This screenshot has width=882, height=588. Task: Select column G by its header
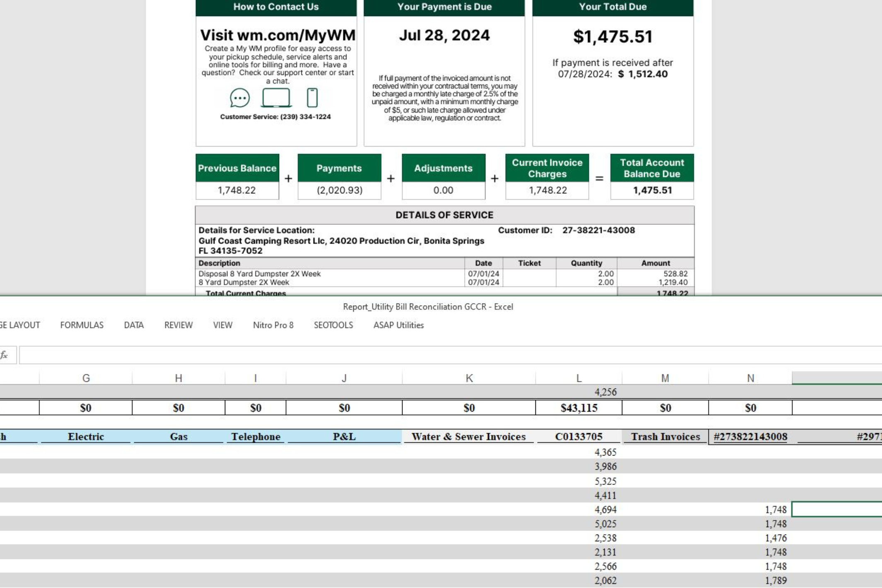point(86,378)
